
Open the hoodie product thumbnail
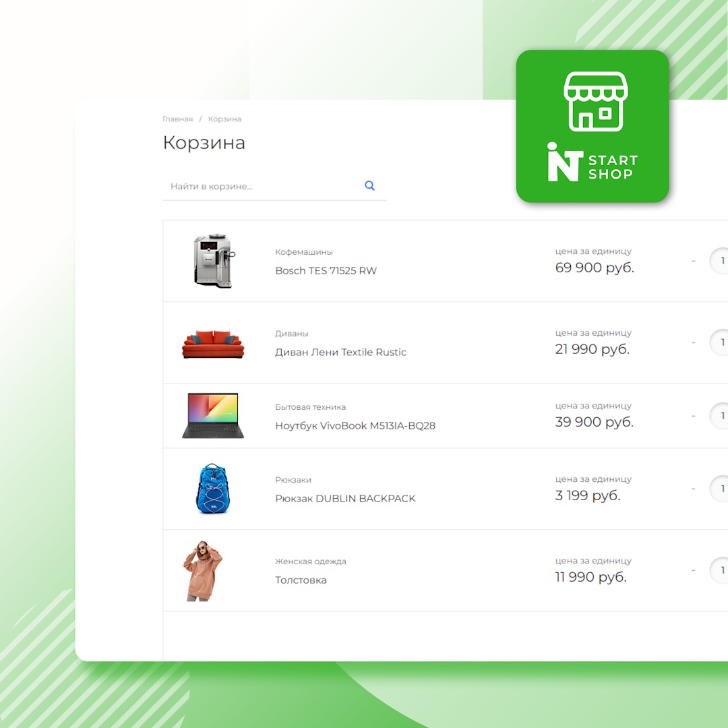204,571
